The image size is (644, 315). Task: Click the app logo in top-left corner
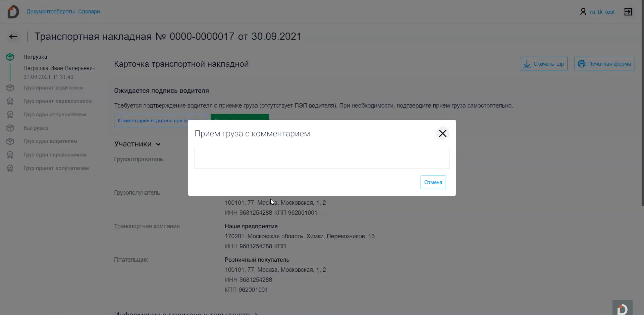click(x=13, y=12)
